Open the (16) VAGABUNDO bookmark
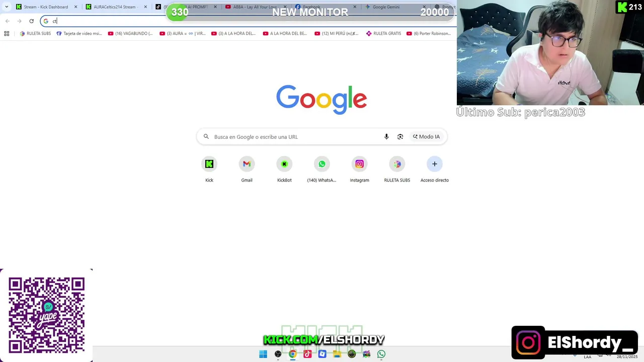The height and width of the screenshot is (362, 644). tap(130, 34)
